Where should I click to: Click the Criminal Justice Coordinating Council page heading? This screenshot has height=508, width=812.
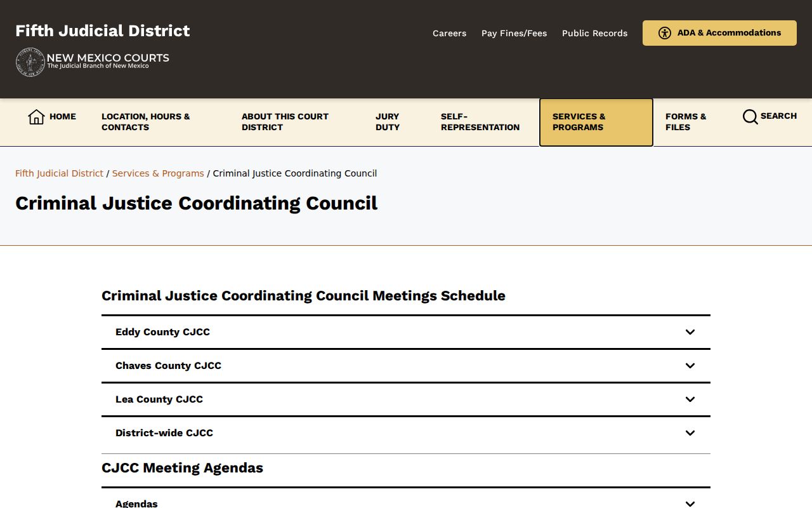tap(196, 203)
